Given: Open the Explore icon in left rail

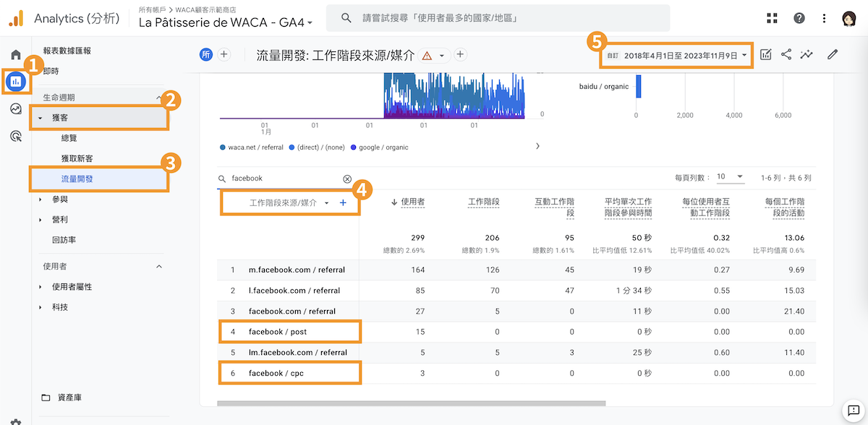Looking at the screenshot, I should 16,109.
